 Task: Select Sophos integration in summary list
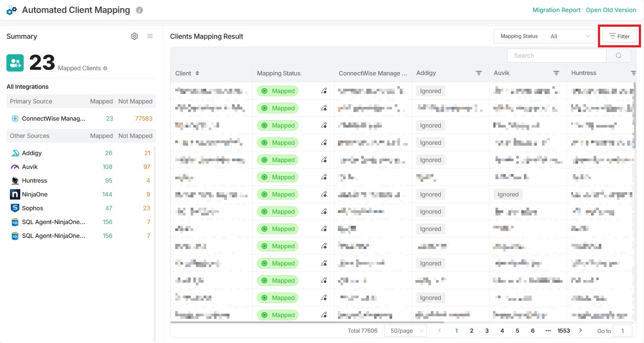[32, 208]
